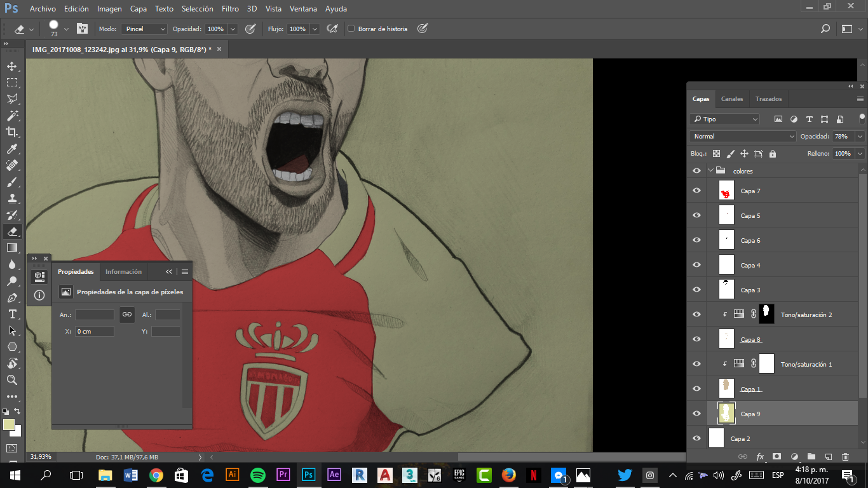Select the Eyedropper tool
Screen dimensions: 868x488
pos(11,149)
